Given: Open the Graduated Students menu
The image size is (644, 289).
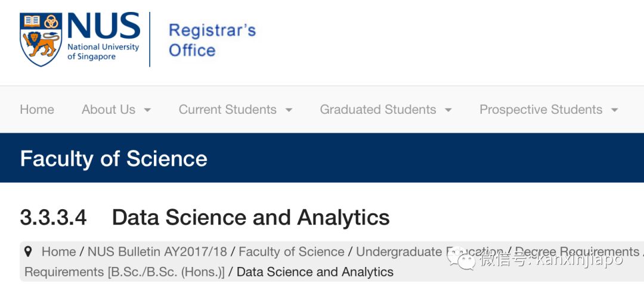Looking at the screenshot, I should pyautogui.click(x=377, y=110).
